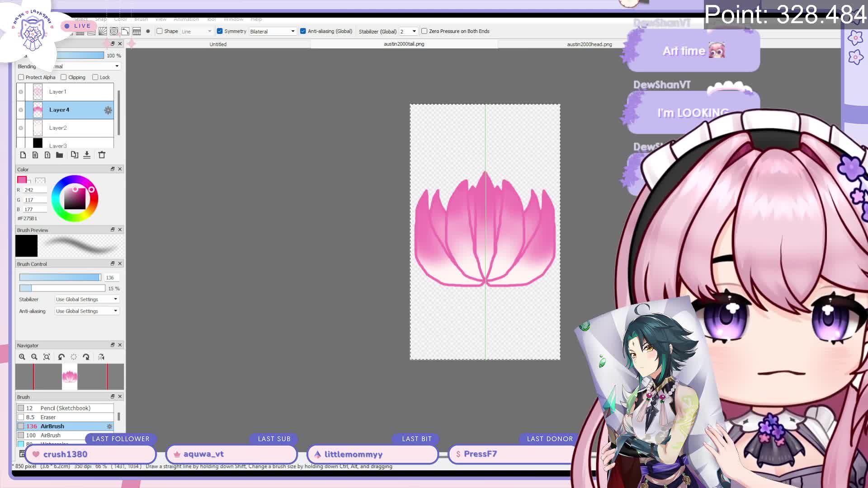Screen dimensions: 868x488
Task: Flip canvas view in Navigator
Action: [101, 357]
